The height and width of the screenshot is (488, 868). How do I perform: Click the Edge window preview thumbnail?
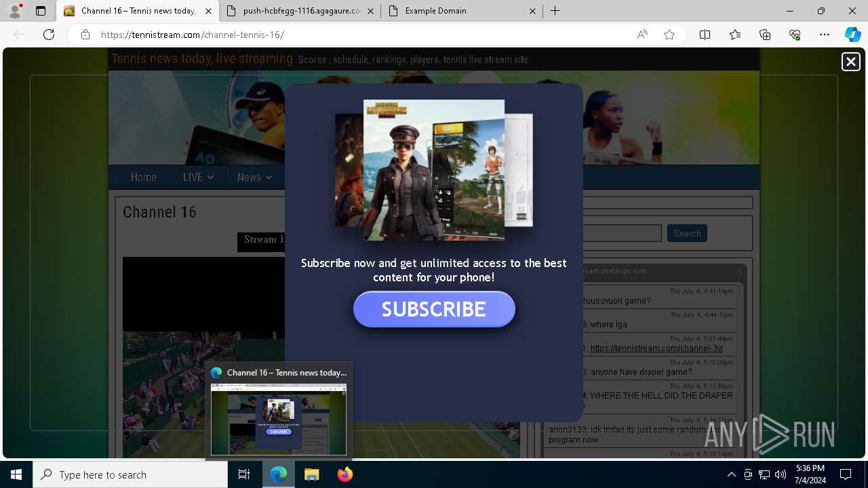click(279, 419)
